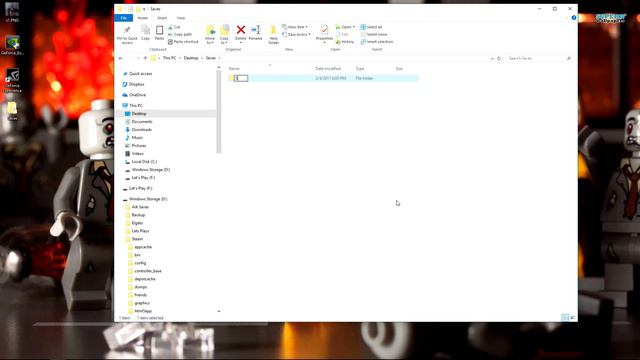640x360 pixels.
Task: Sort by Date modified column
Action: click(x=328, y=69)
